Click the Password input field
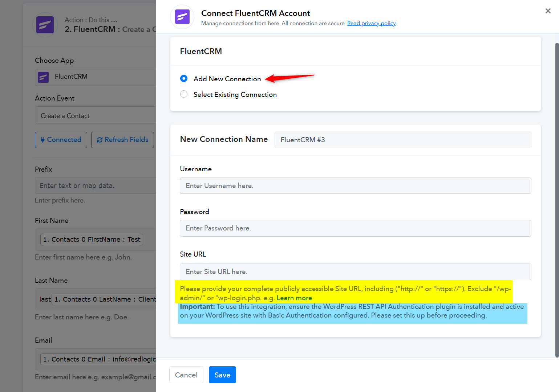559x392 pixels. (356, 228)
